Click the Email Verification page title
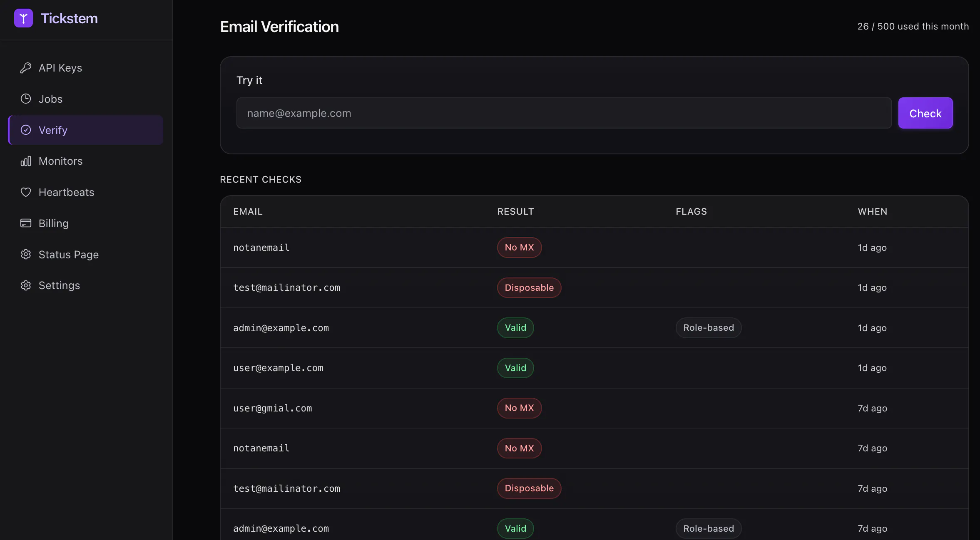This screenshot has width=980, height=540. pos(279,27)
